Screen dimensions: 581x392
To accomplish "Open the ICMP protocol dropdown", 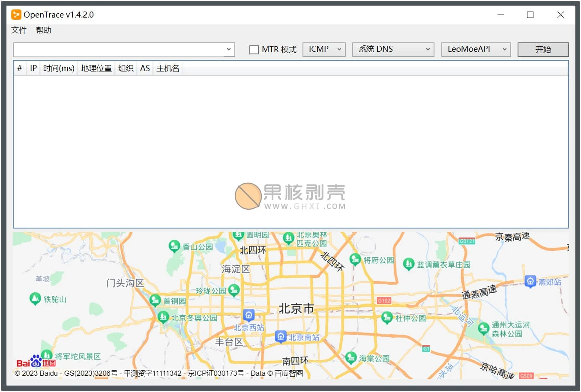I will coord(324,49).
